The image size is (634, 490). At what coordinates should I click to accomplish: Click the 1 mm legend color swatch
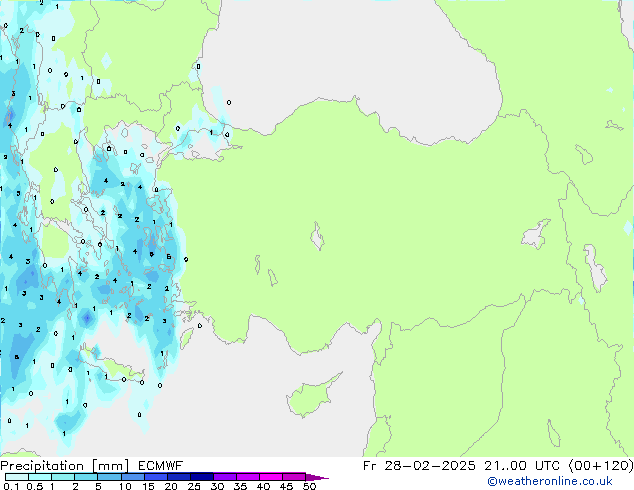point(63,477)
